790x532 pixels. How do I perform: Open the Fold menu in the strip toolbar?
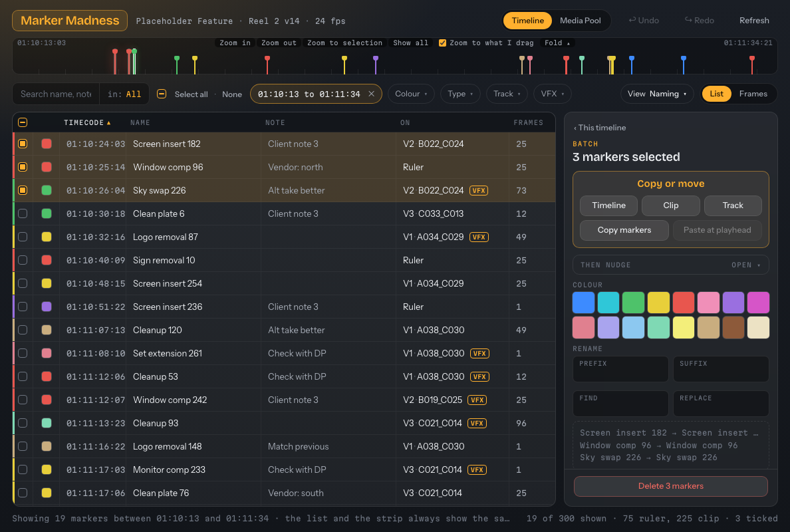point(557,43)
